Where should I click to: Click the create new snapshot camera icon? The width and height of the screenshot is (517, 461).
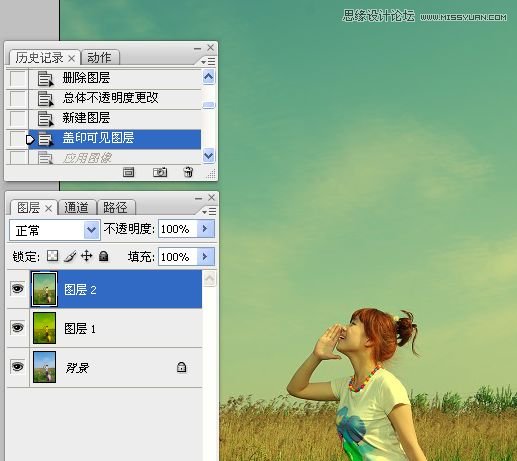click(160, 172)
